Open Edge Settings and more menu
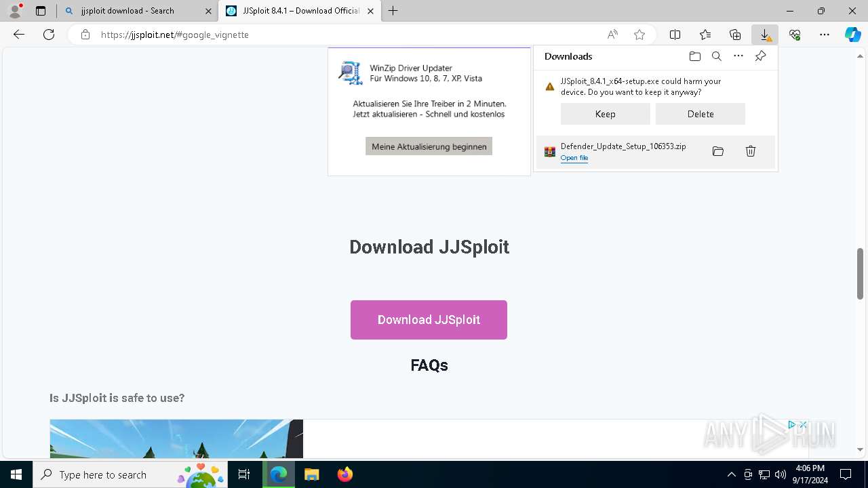The height and width of the screenshot is (488, 868). coord(825,35)
